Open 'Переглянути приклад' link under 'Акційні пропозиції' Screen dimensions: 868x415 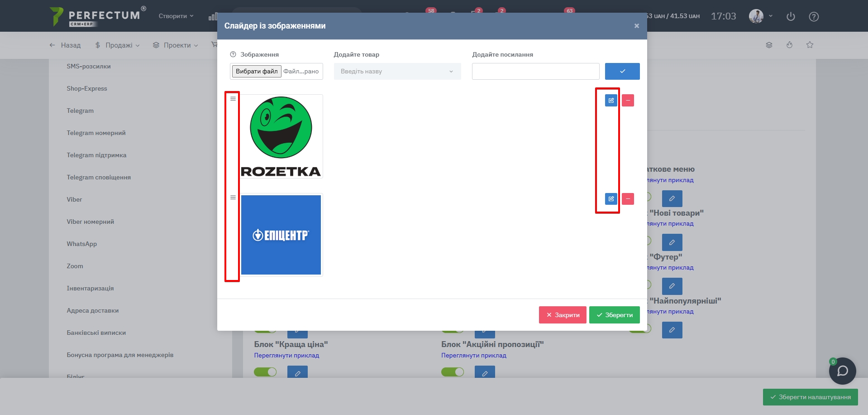pos(474,355)
